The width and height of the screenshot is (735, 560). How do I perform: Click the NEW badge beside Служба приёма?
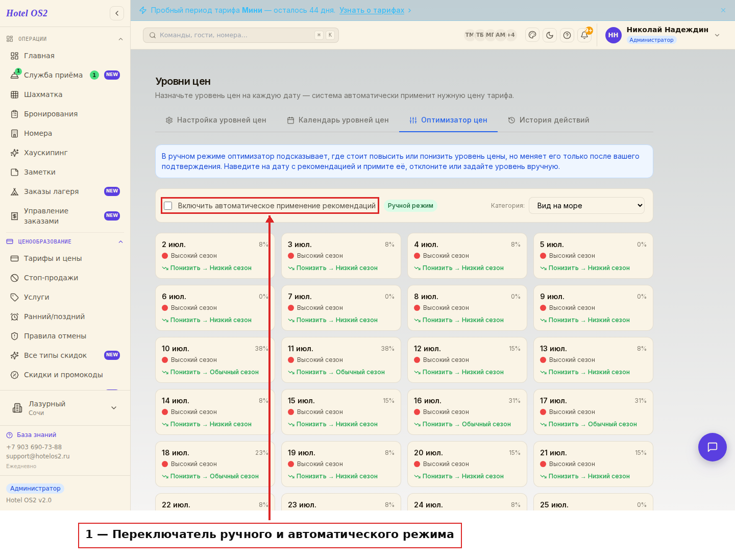[x=112, y=75]
